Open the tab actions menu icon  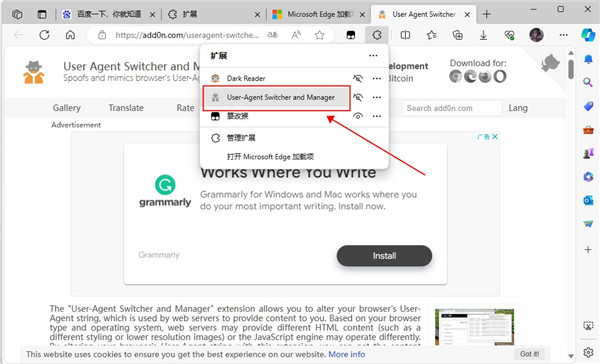point(42,15)
